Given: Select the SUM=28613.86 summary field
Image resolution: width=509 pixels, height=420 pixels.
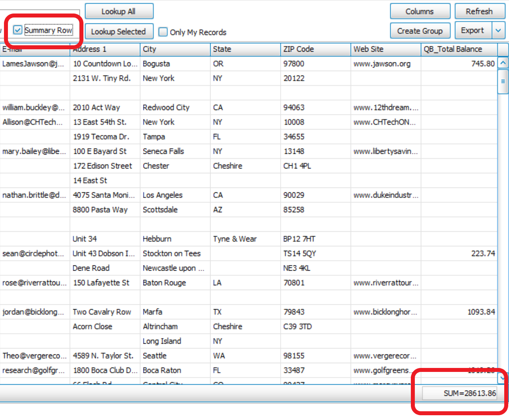Looking at the screenshot, I should tap(459, 393).
